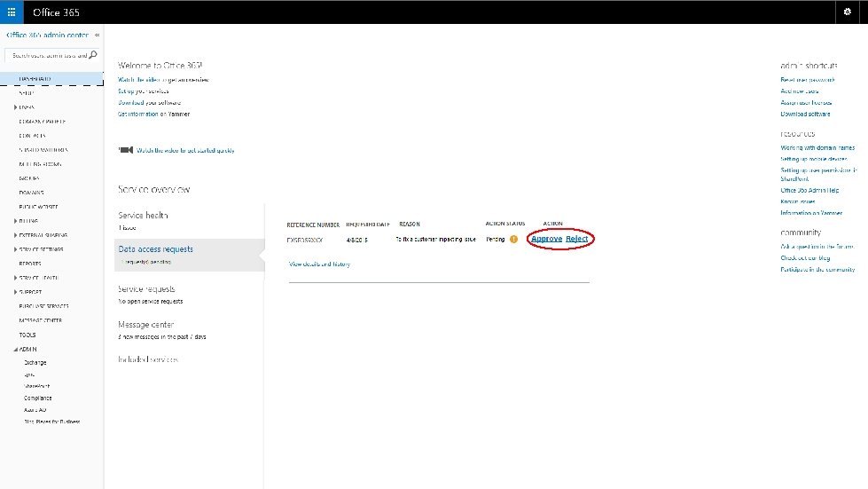The height and width of the screenshot is (489, 868).
Task: Approve the pending data access request
Action: click(546, 239)
